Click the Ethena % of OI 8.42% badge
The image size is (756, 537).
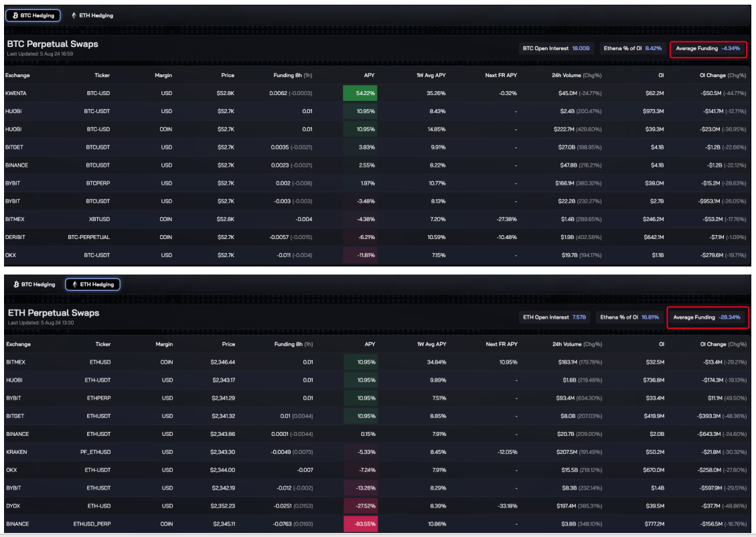click(x=633, y=48)
